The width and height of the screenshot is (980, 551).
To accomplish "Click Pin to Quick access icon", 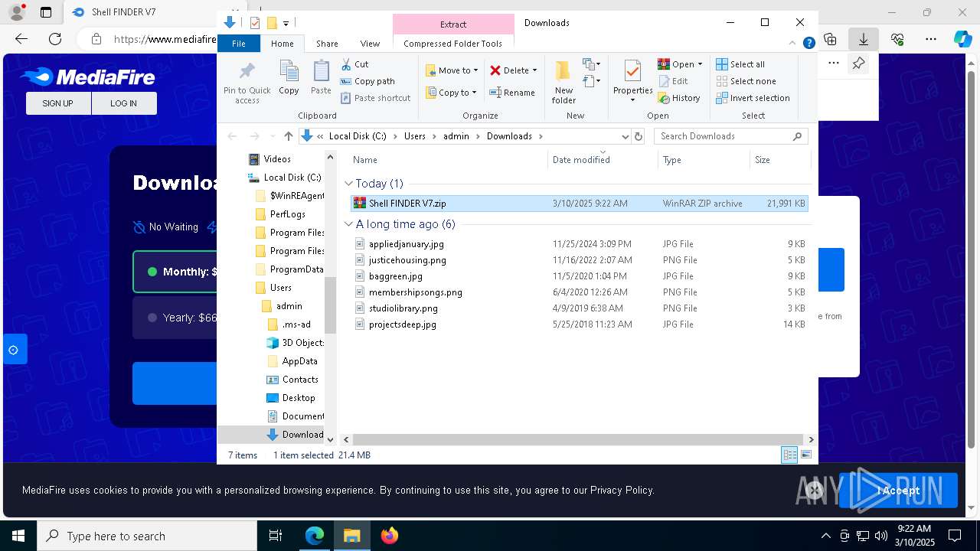I will pos(247,83).
